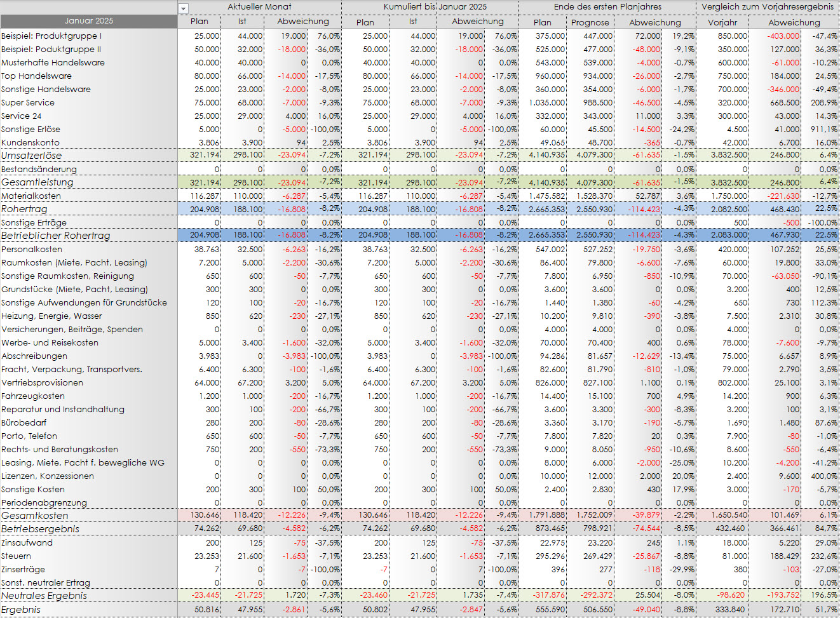This screenshot has height=618, width=840.
Task: Click the Neutrales Ergebnis row label
Action: coord(44,596)
